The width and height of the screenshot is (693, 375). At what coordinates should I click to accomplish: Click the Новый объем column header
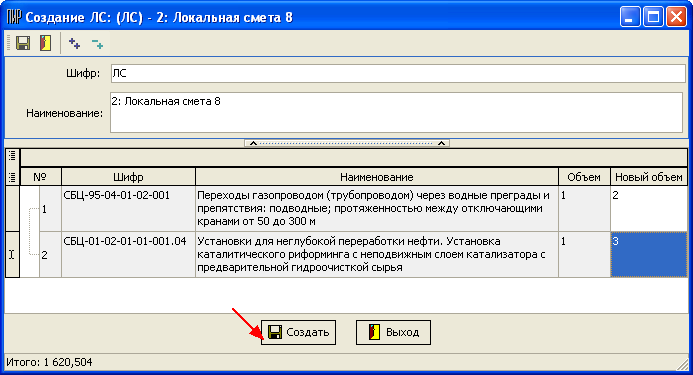648,177
